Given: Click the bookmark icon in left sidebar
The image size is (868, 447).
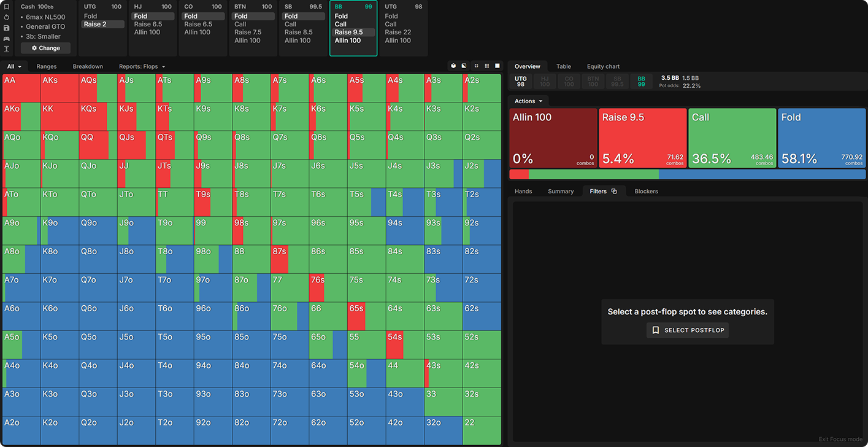Looking at the screenshot, I should pyautogui.click(x=6, y=7).
